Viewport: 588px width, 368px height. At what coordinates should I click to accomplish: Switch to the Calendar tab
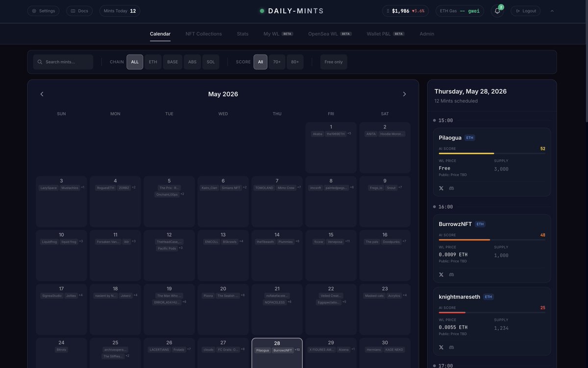tap(160, 34)
